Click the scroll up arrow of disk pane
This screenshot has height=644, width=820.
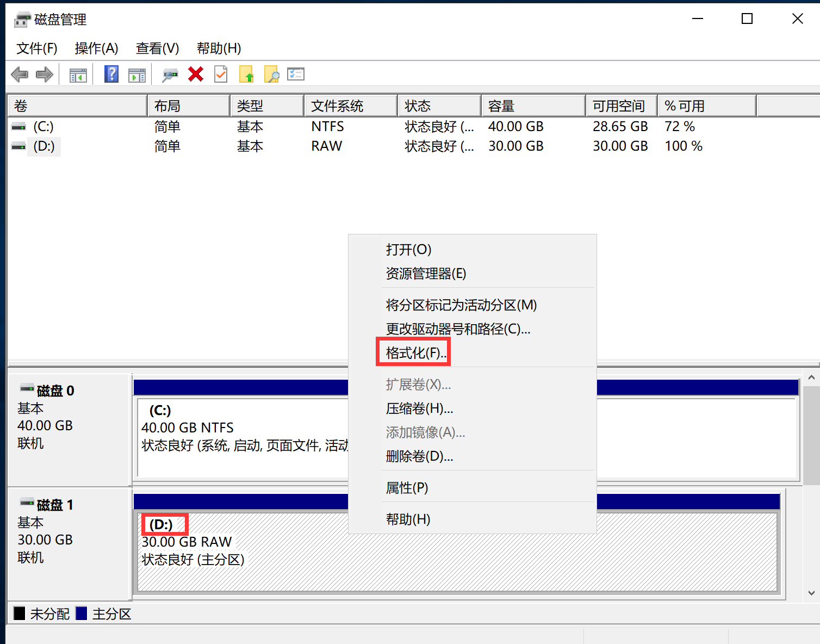(811, 377)
